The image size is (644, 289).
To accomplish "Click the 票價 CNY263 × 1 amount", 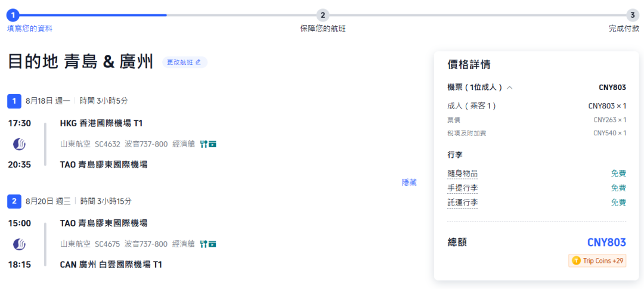I will (x=610, y=120).
